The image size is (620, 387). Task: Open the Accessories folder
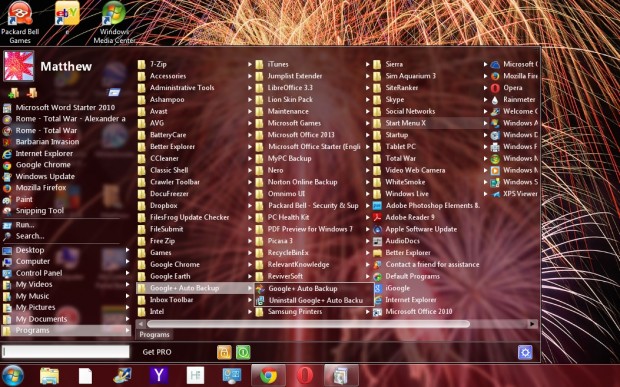195,76
